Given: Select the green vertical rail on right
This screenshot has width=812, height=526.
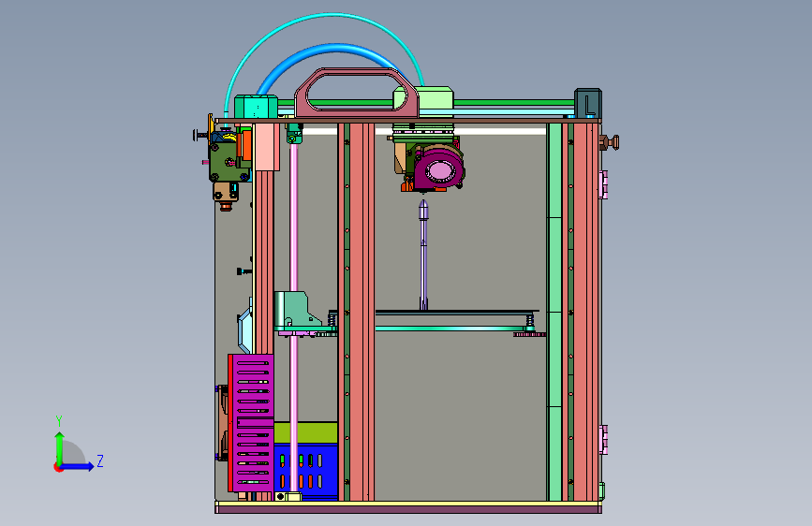Looking at the screenshot, I should [554, 312].
